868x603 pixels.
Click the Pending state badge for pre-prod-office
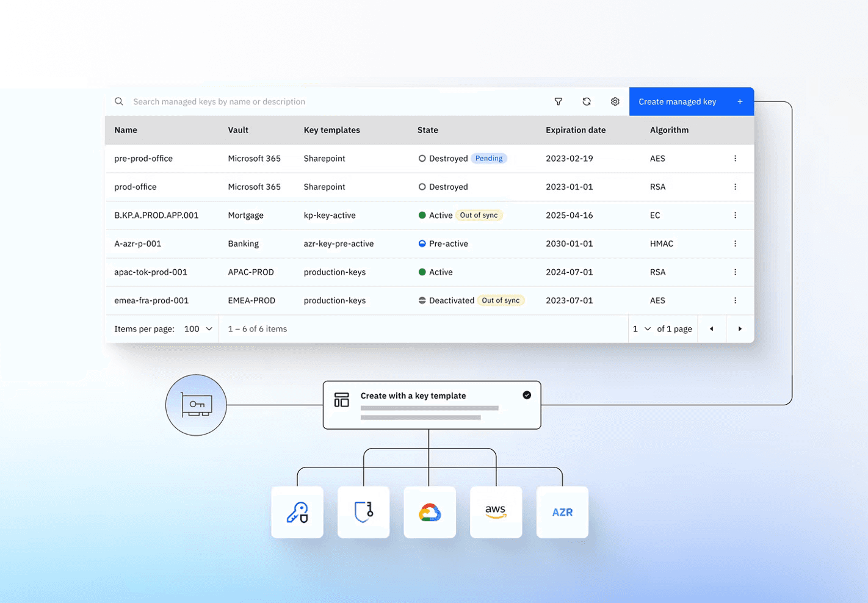pos(488,158)
